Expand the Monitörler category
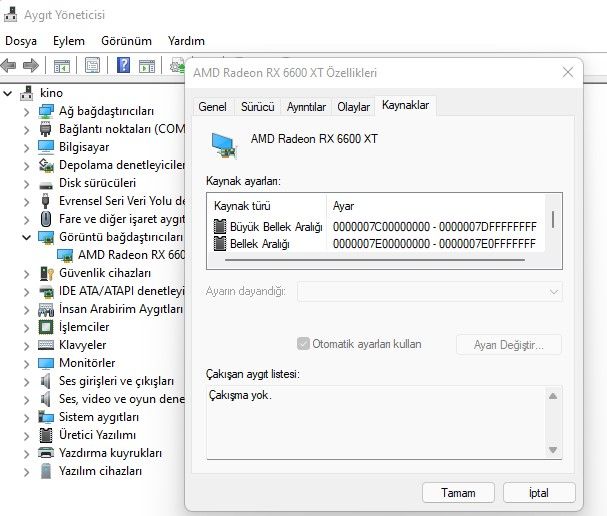607x516 pixels. pos(26,363)
